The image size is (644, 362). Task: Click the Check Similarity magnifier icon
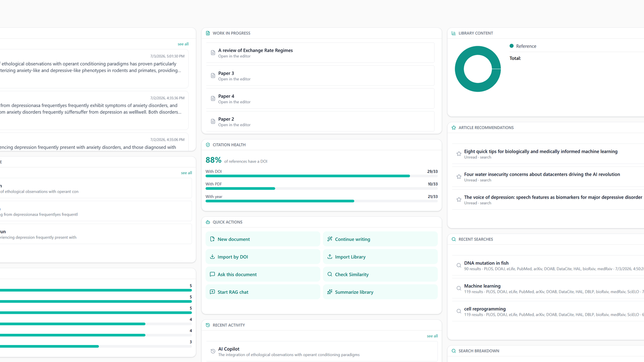coord(330,274)
